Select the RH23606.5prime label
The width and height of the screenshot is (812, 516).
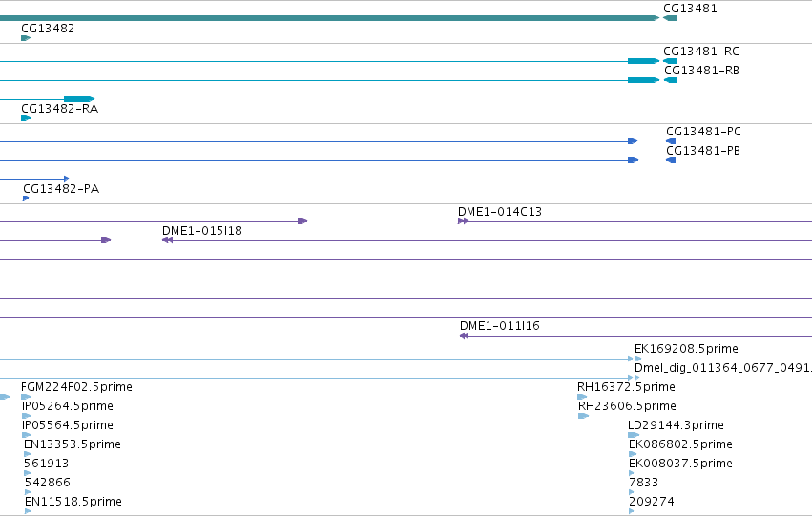pyautogui.click(x=627, y=406)
